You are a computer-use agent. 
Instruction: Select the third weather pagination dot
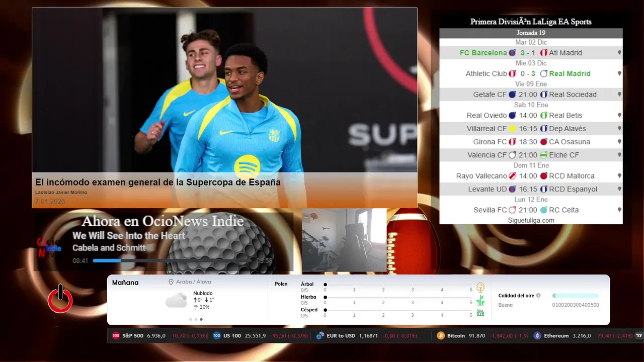(201, 319)
